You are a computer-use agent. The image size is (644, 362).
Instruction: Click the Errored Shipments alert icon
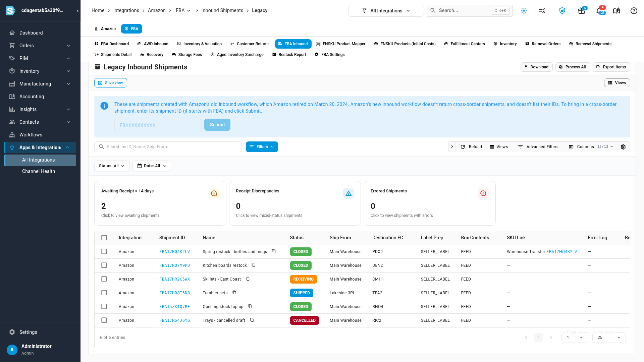point(483,193)
